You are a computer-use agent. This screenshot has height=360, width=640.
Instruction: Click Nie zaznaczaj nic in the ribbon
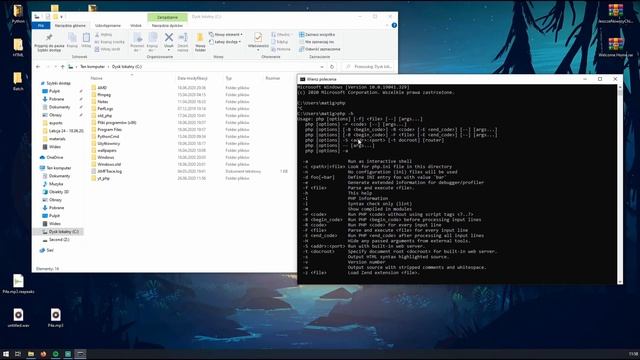pos(316,42)
